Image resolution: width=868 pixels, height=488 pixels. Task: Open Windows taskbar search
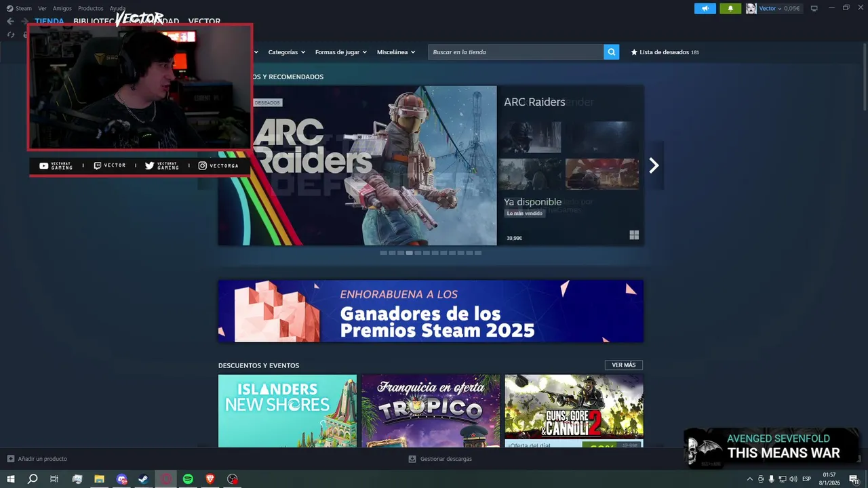click(x=33, y=479)
